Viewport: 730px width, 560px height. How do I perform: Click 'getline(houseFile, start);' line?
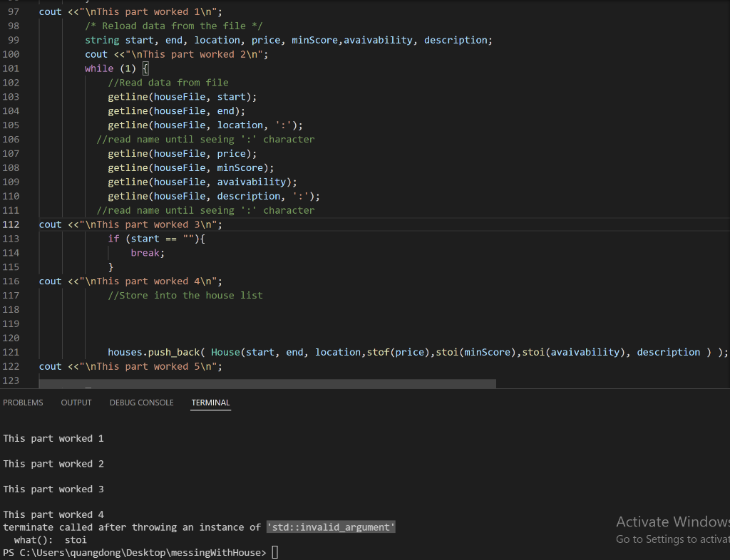tap(182, 97)
